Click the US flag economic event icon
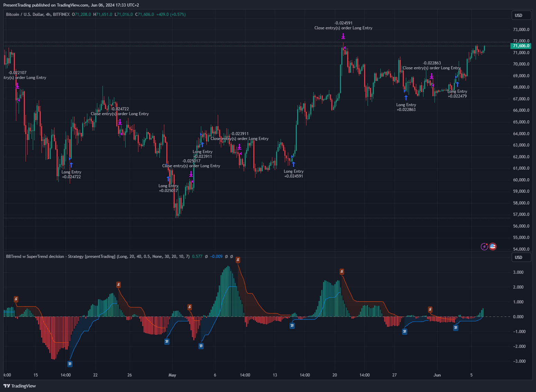Screen dimensions: 536x392 click(x=493, y=247)
